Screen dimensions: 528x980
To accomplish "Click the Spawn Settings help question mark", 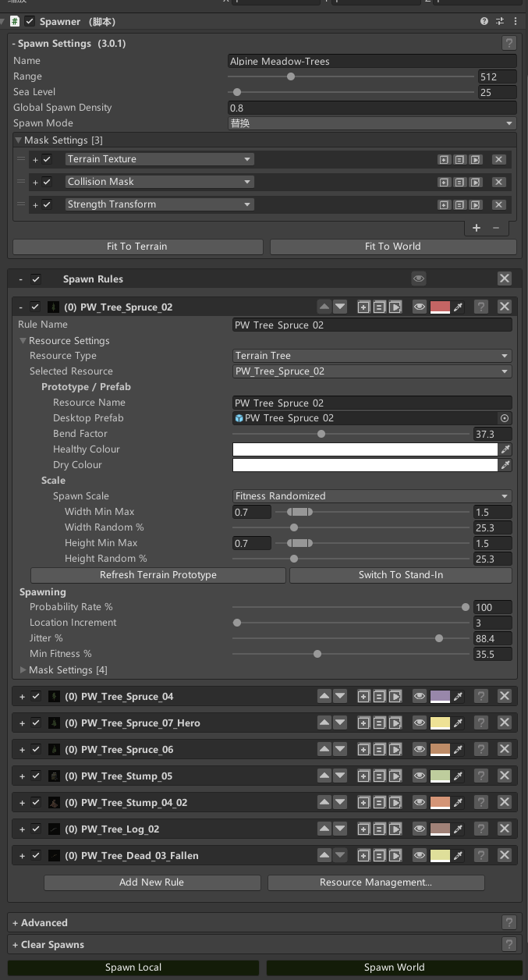I will (509, 44).
